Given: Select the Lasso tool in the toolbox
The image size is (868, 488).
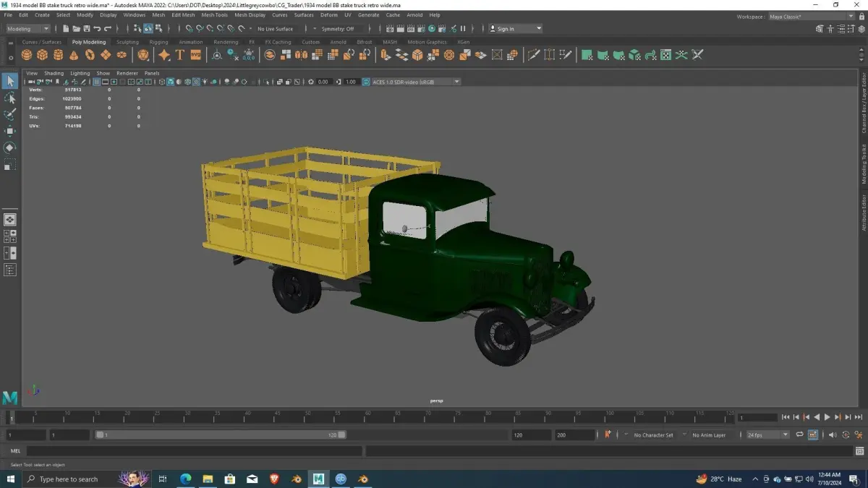Looking at the screenshot, I should click(x=10, y=98).
